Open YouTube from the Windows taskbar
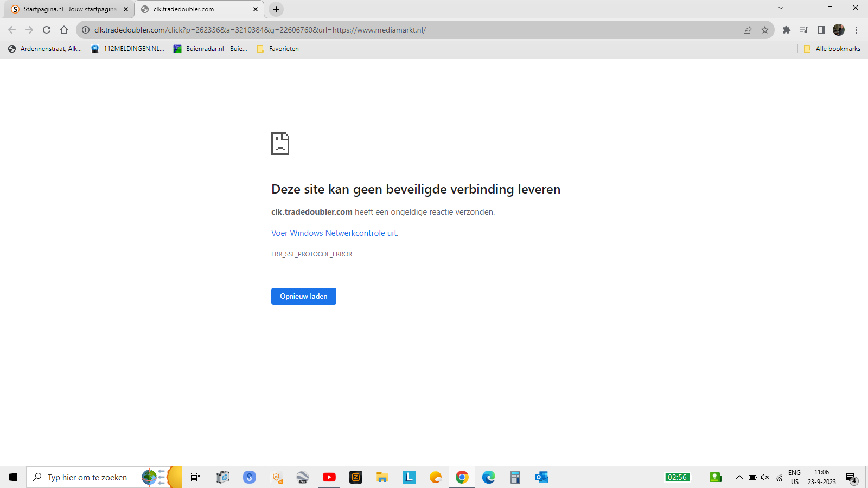Image resolution: width=868 pixels, height=488 pixels. [x=329, y=477]
